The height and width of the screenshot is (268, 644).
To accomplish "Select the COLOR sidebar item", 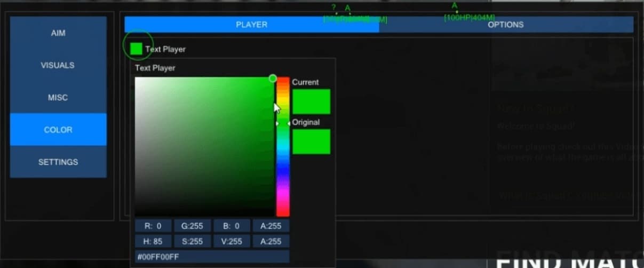I will click(x=58, y=130).
